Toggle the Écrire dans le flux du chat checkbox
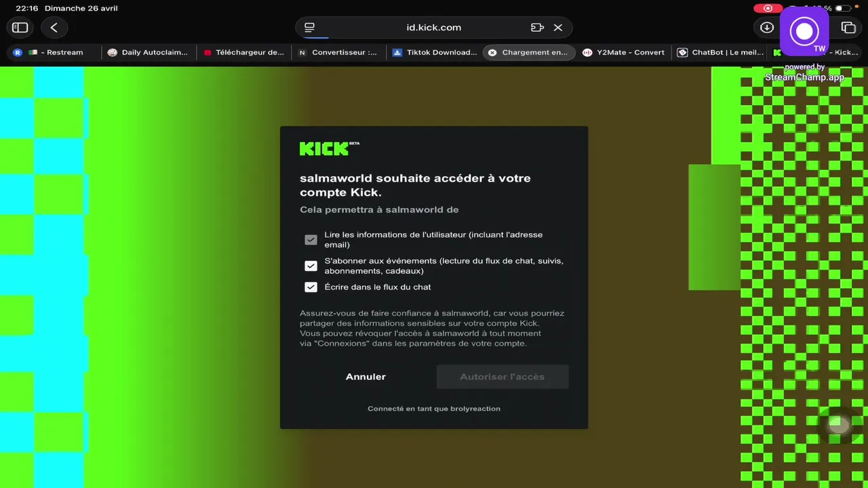 (x=311, y=287)
